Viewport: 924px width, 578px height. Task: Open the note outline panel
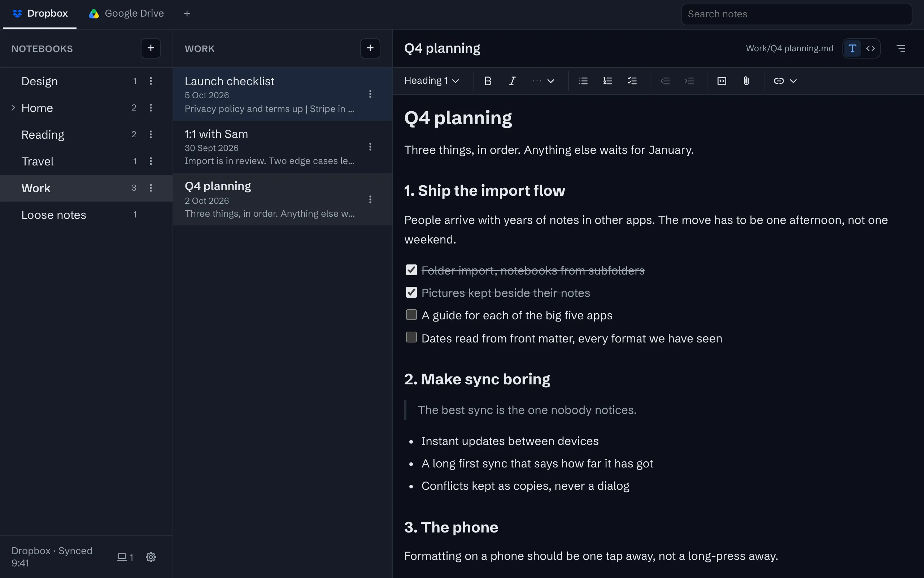(x=901, y=48)
